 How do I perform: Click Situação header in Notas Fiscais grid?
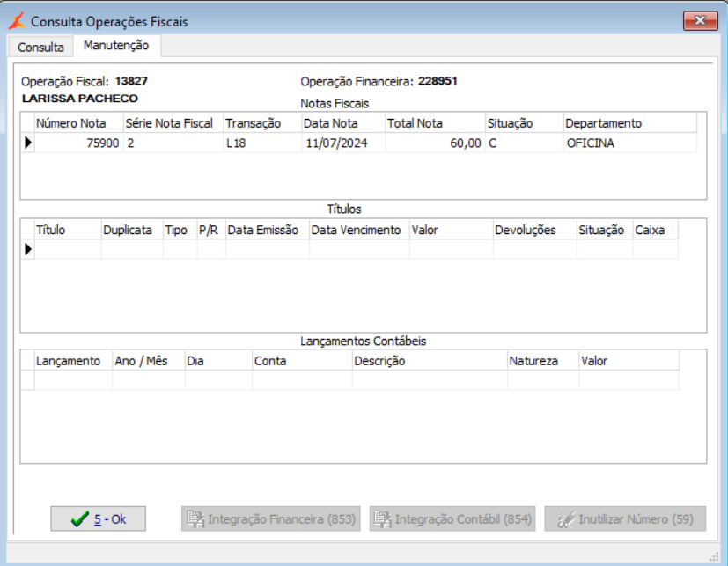click(x=524, y=123)
